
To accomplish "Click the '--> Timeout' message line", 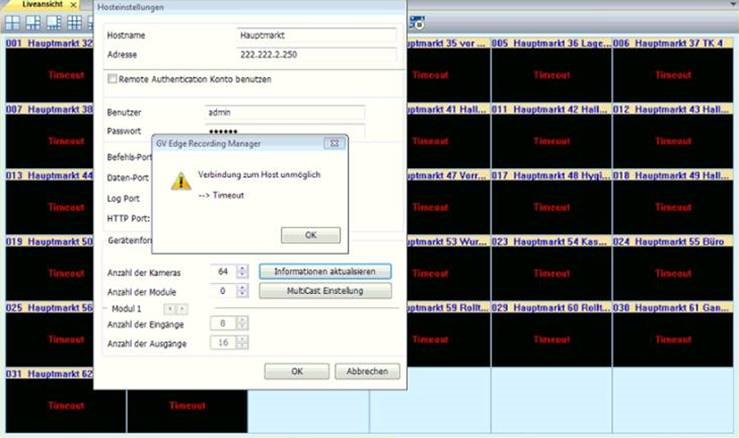I will tap(221, 195).
